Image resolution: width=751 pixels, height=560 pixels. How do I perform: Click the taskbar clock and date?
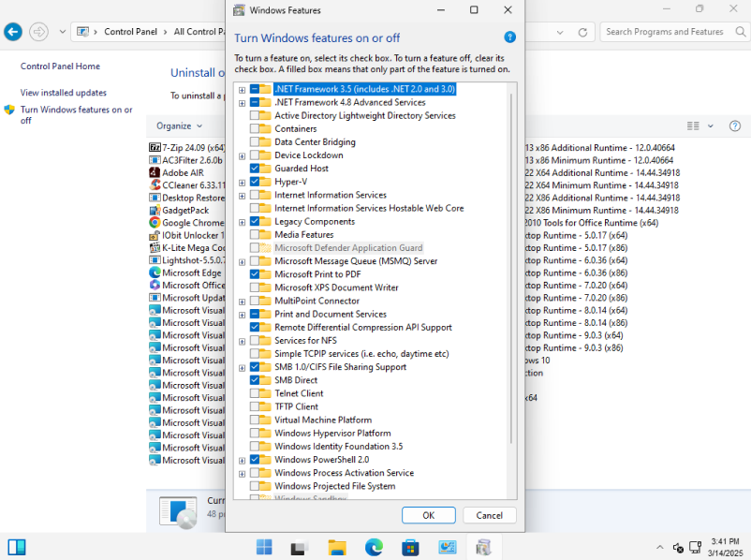point(725,547)
